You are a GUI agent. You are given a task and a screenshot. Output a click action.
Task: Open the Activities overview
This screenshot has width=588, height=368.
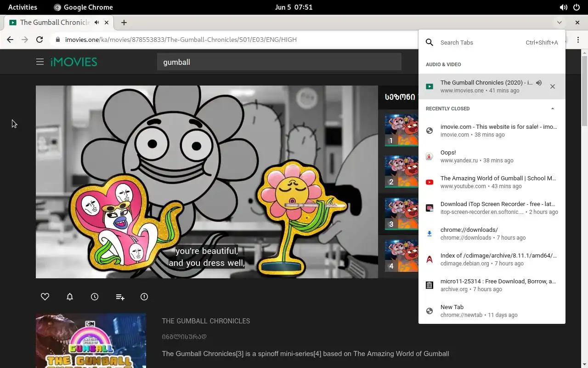(x=23, y=7)
